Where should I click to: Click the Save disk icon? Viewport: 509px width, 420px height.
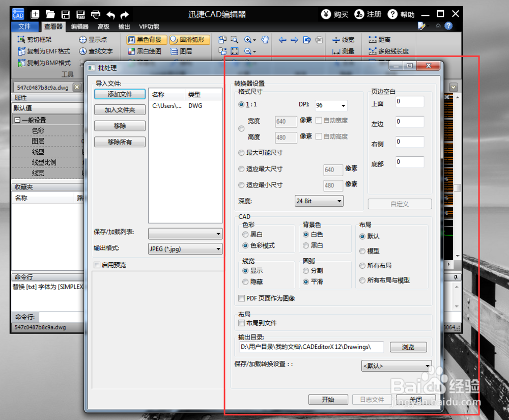pyautogui.click(x=66, y=14)
